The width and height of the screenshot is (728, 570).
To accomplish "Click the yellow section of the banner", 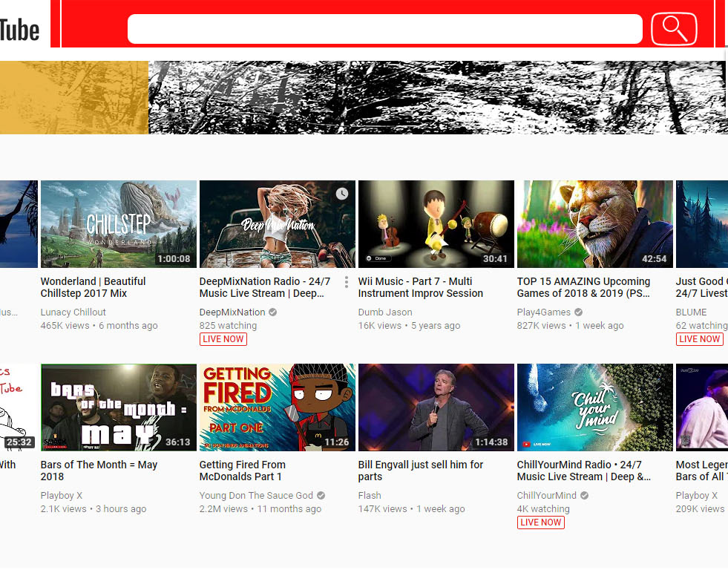I will pyautogui.click(x=74, y=97).
